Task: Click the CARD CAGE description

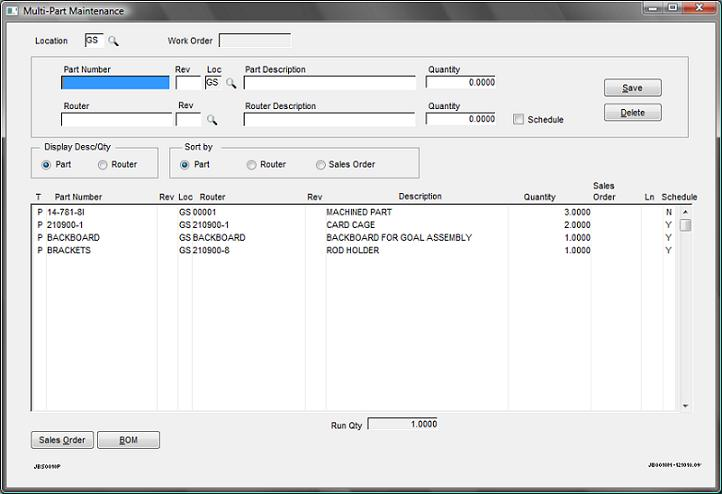Action: 350,225
